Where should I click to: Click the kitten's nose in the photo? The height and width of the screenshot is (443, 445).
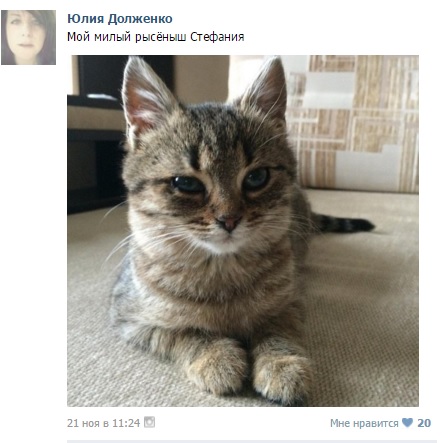tap(229, 223)
